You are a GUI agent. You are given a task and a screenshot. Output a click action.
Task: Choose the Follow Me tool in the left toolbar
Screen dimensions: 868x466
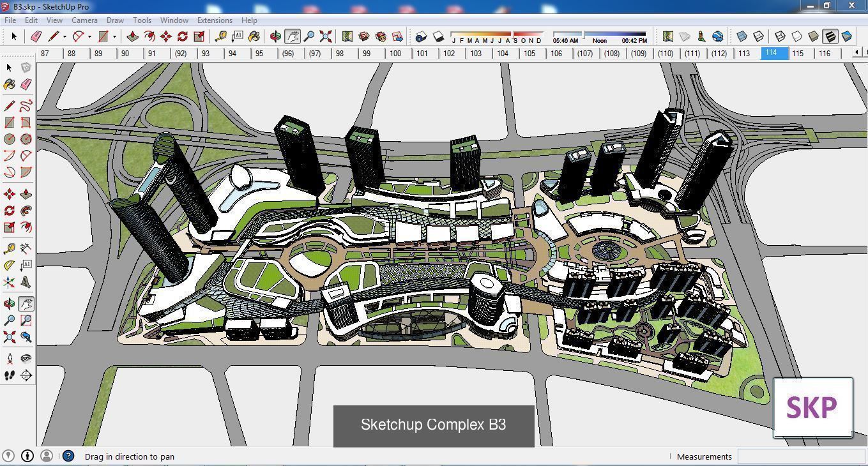26,211
